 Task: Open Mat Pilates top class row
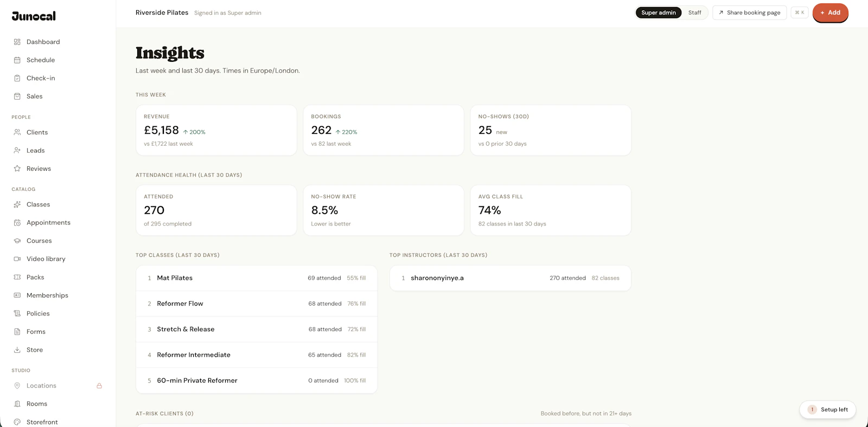click(257, 278)
